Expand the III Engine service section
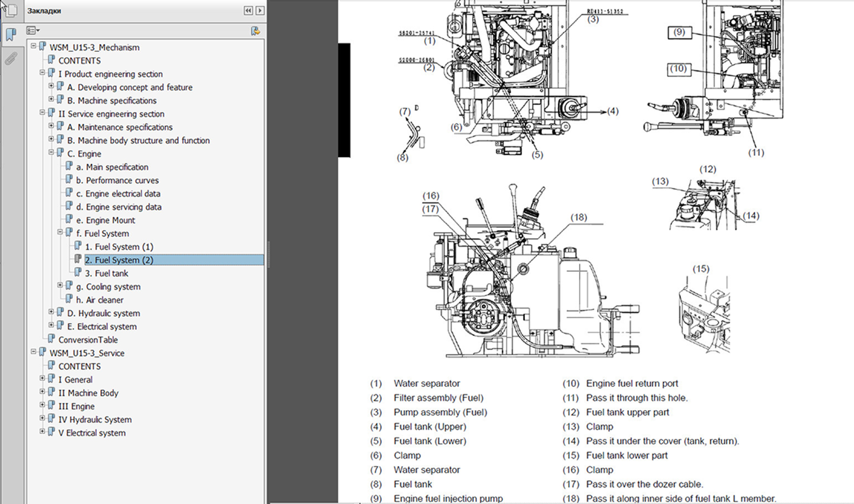This screenshot has width=854, height=504. click(43, 405)
